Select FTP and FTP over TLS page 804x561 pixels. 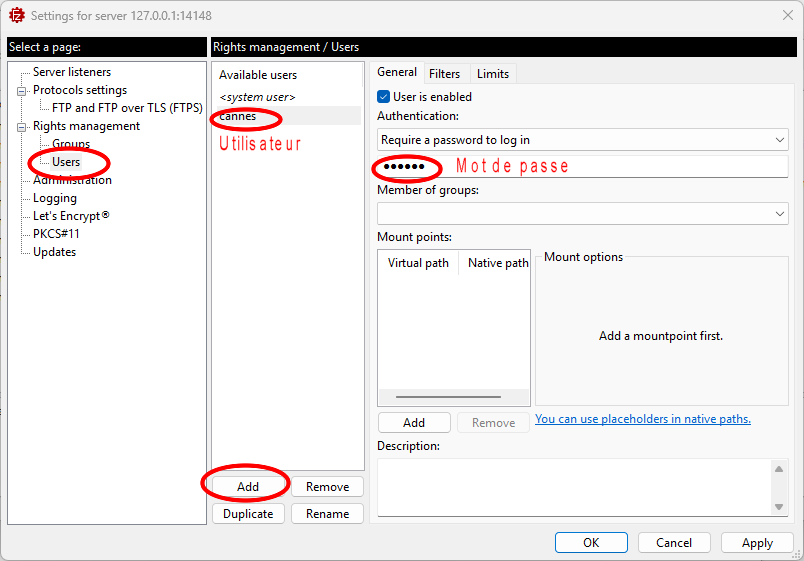click(127, 108)
